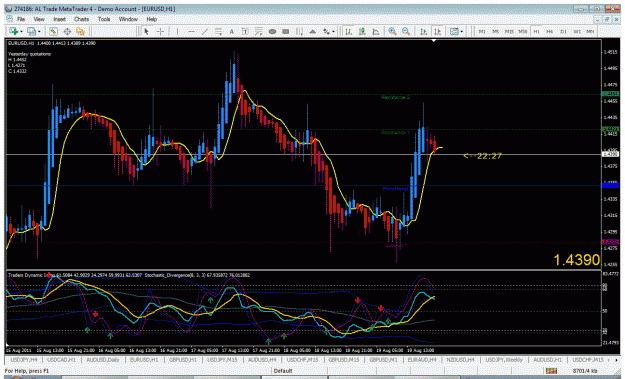625x379 pixels.
Task: Switch to the NZDUSD,H4 chart tab
Action: tap(460, 360)
